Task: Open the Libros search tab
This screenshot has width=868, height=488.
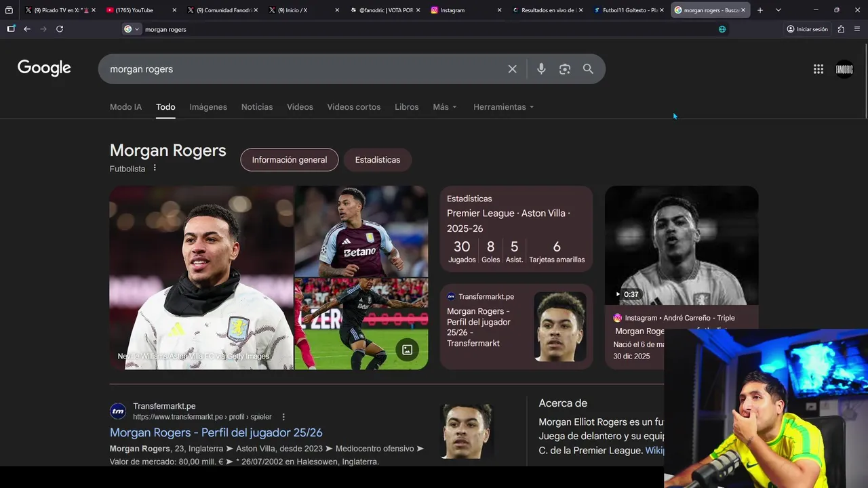Action: click(407, 107)
